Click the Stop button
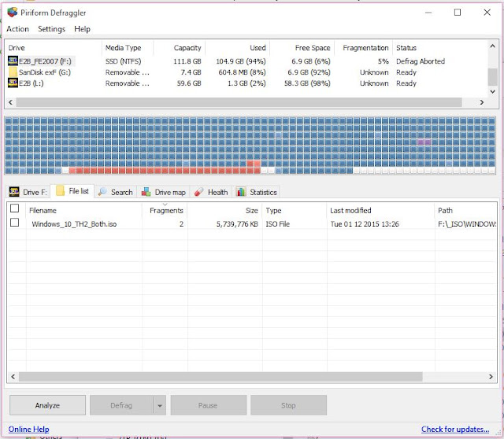This screenshot has width=504, height=439. pyautogui.click(x=288, y=405)
